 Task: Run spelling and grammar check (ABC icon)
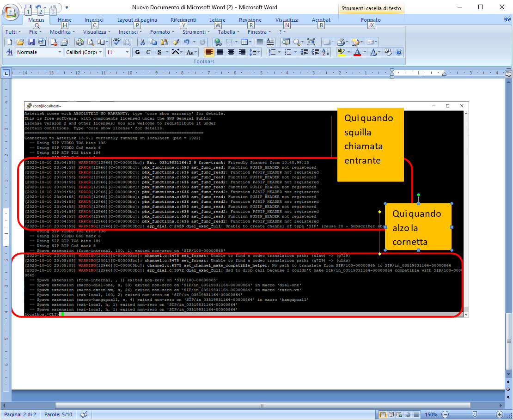(x=116, y=42)
